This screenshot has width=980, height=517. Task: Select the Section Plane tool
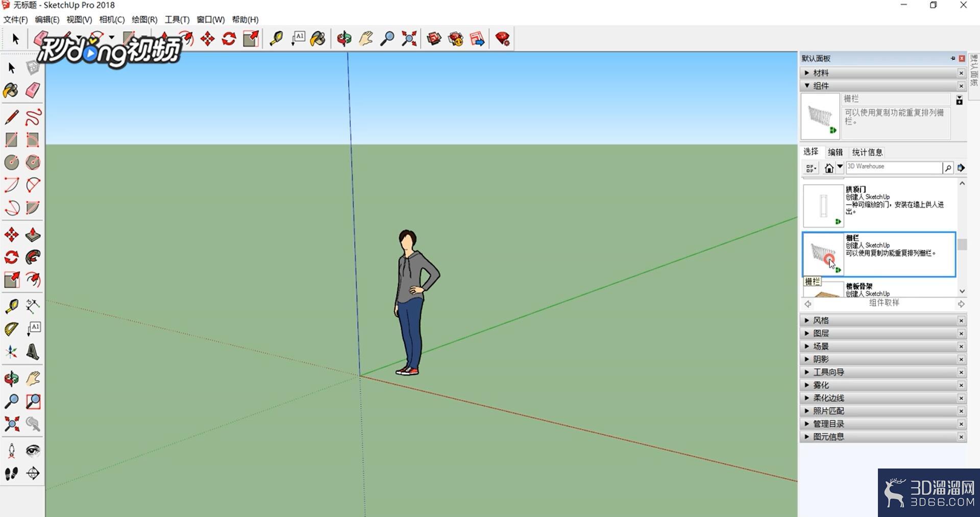pos(33,473)
